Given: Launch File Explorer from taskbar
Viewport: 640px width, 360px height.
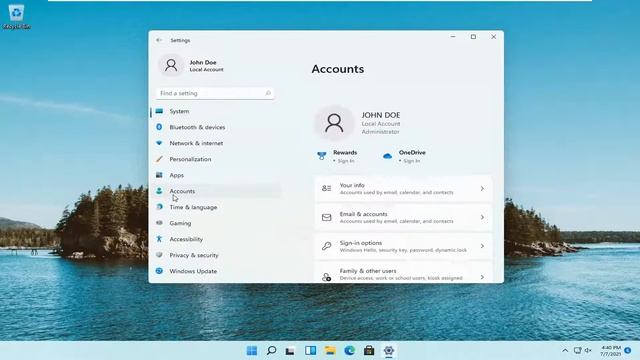Looking at the screenshot, I should pyautogui.click(x=330, y=350).
